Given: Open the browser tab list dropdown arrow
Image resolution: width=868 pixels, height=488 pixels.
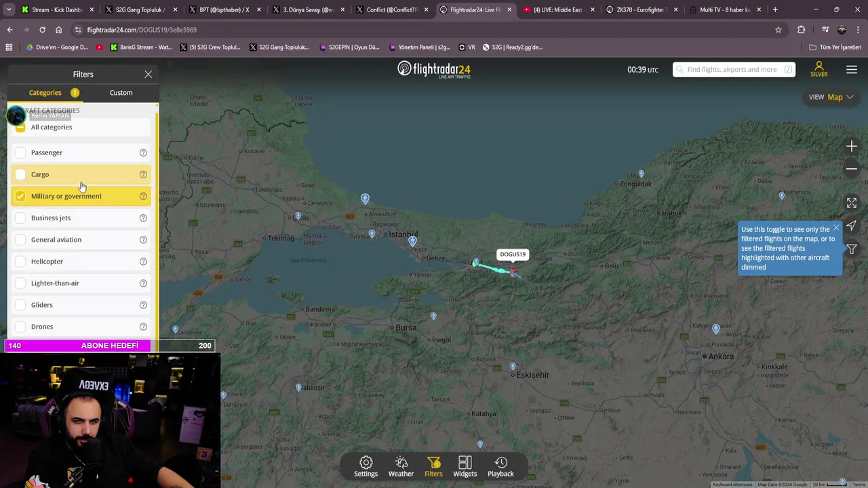Looking at the screenshot, I should coord(9,9).
